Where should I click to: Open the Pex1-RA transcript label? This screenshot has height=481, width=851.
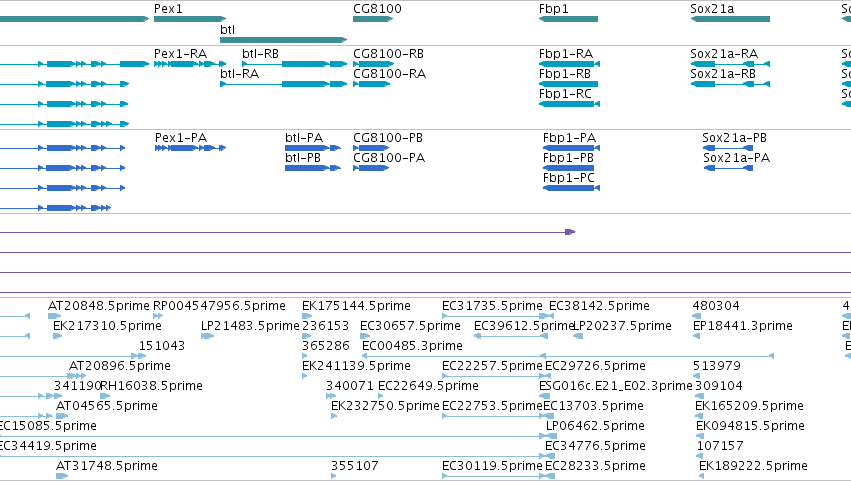pos(181,54)
